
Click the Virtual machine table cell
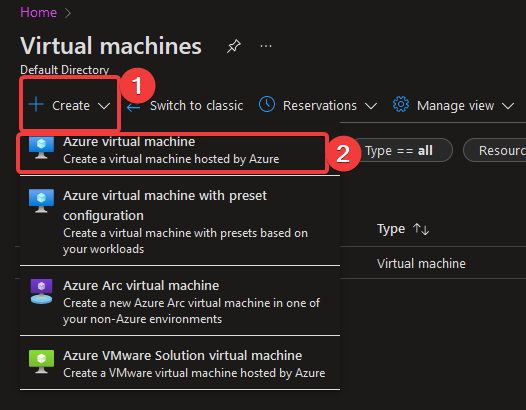click(421, 264)
